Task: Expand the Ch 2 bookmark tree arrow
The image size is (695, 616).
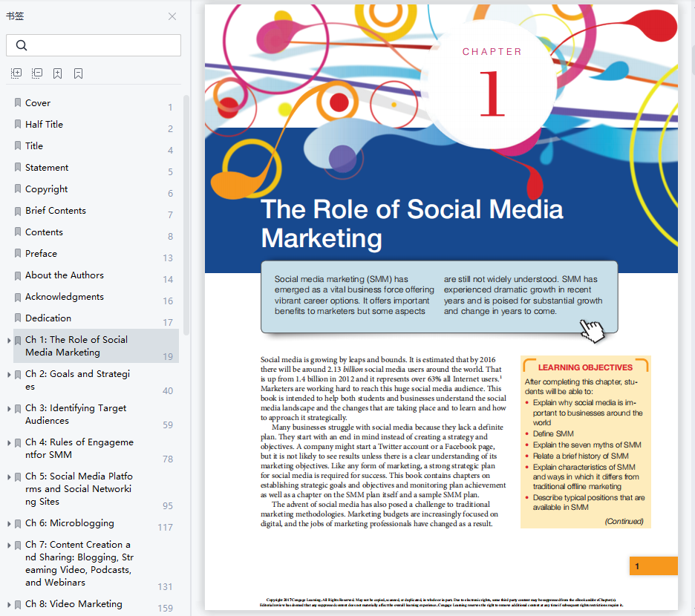Action: pyautogui.click(x=9, y=375)
